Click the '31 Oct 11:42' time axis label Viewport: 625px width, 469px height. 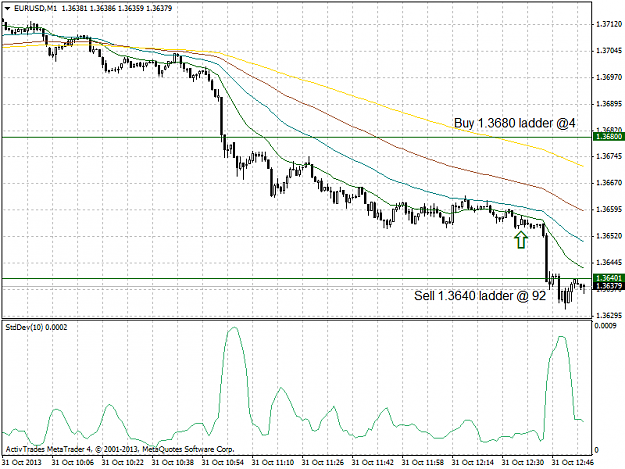tap(373, 462)
